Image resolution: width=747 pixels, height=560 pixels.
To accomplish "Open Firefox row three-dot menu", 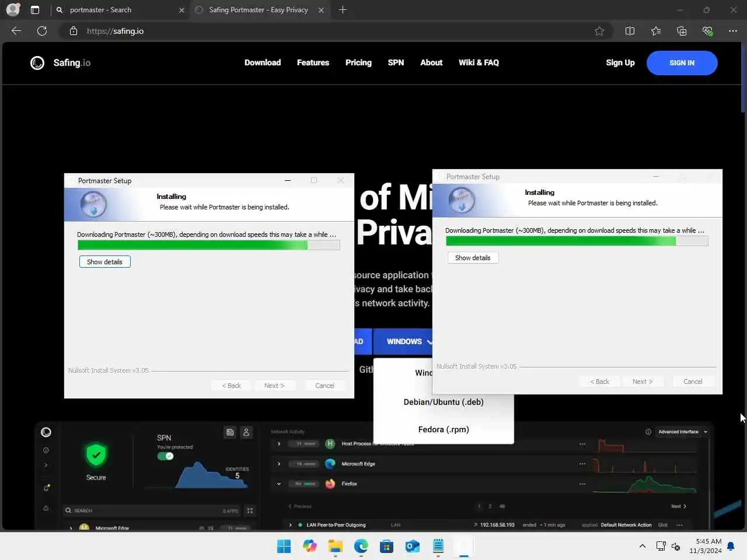I will click(x=582, y=484).
